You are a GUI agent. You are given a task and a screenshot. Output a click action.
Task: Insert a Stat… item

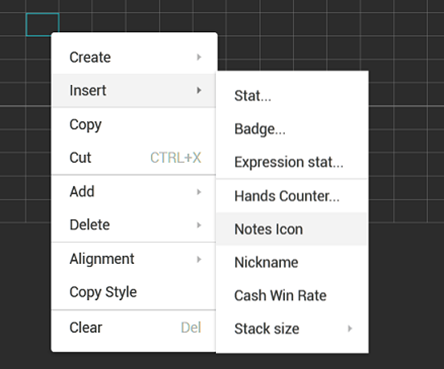292,96
